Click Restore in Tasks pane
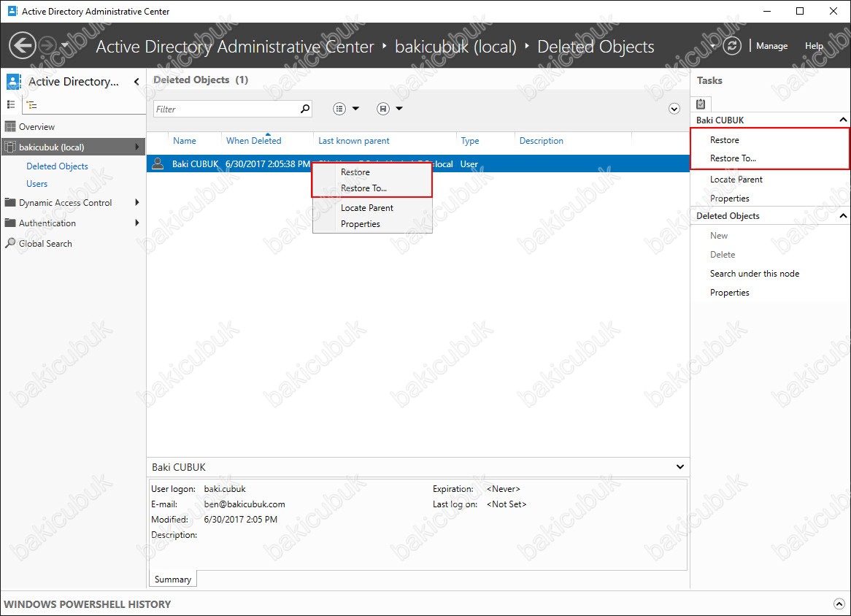 tap(725, 140)
